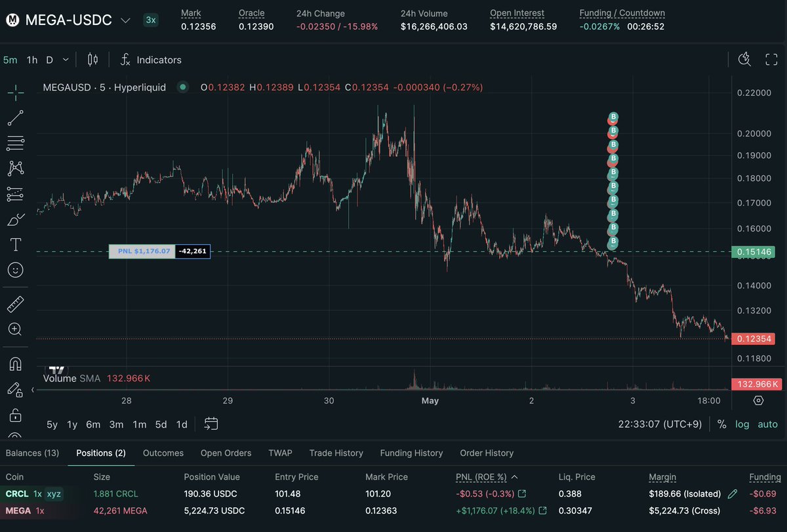The height and width of the screenshot is (532, 787).
Task: Select the 1h timeframe
Action: (32, 60)
